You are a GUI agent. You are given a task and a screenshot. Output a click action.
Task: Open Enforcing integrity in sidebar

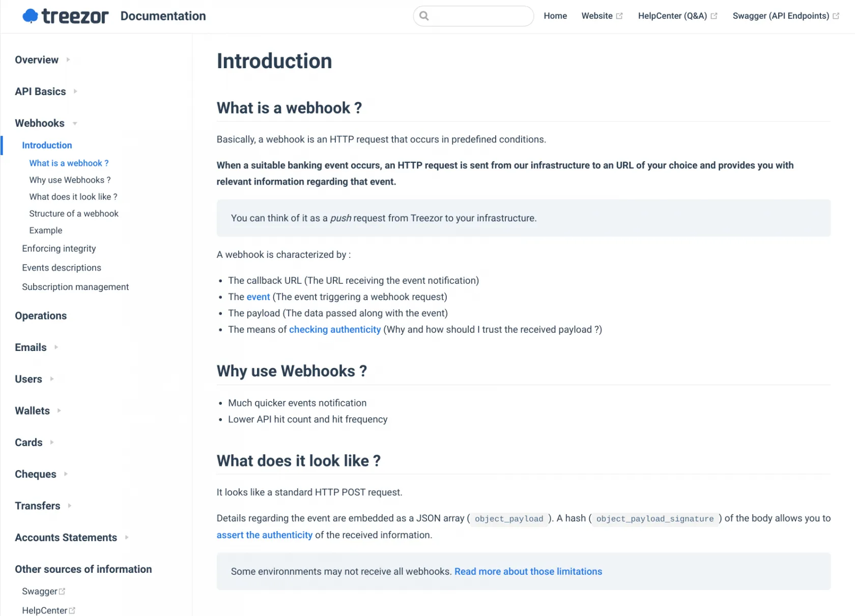click(59, 249)
